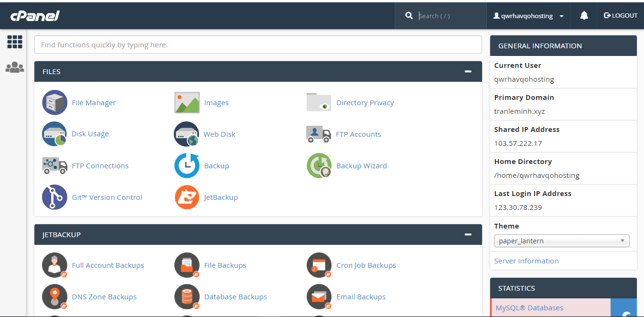Viewport: 644px width, 317px height.
Task: Open the File Manager icon
Action: [x=54, y=102]
